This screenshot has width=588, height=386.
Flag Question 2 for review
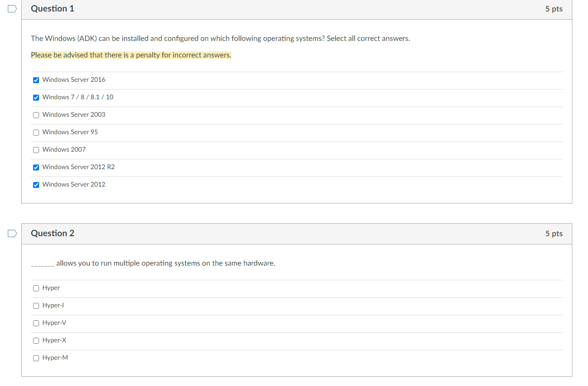[11, 233]
